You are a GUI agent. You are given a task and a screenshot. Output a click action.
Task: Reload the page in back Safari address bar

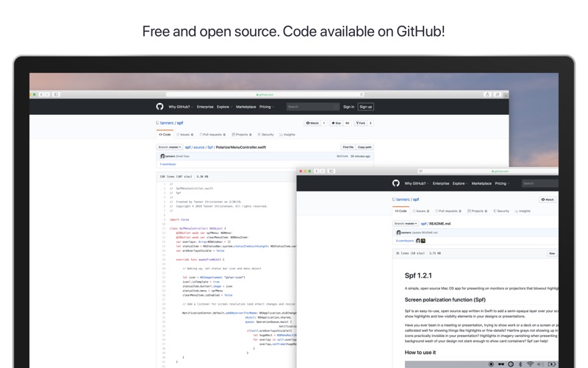coord(362,95)
